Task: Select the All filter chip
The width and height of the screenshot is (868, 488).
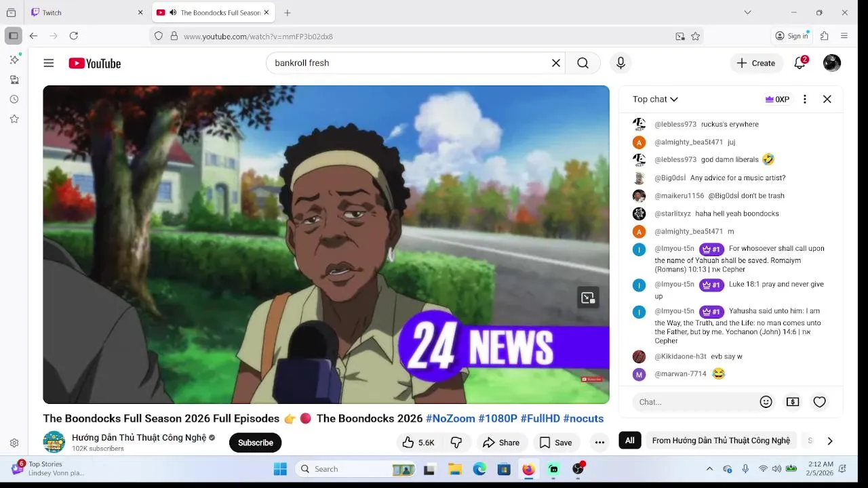Action: [x=630, y=441]
